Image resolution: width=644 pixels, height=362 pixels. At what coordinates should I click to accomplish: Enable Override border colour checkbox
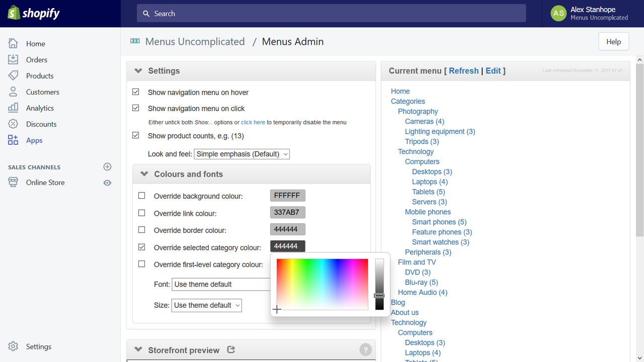(x=142, y=230)
